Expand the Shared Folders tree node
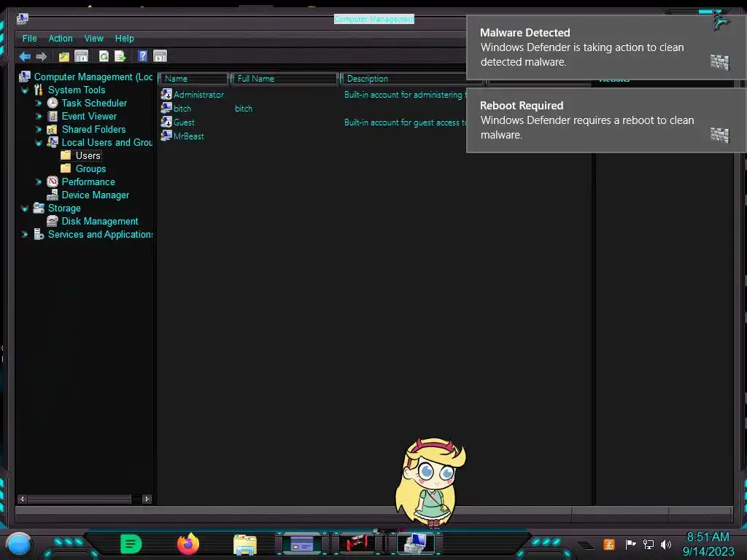 click(39, 130)
